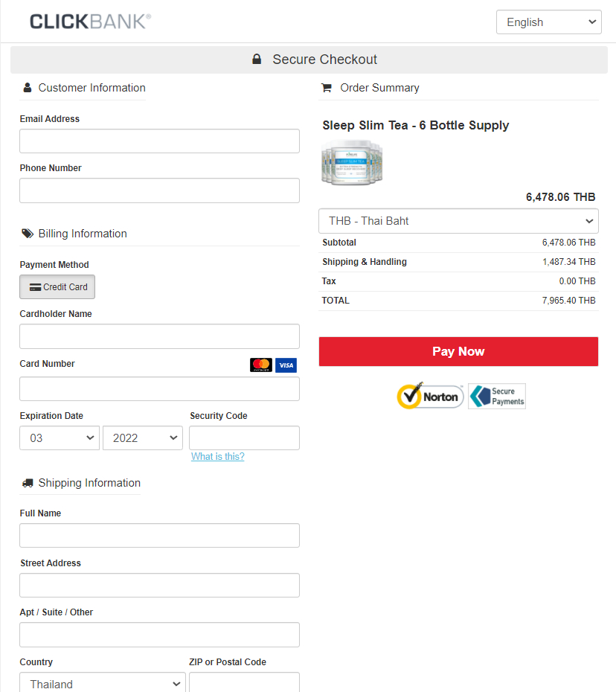
Task: Click the Secure Payments badge
Action: (497, 396)
